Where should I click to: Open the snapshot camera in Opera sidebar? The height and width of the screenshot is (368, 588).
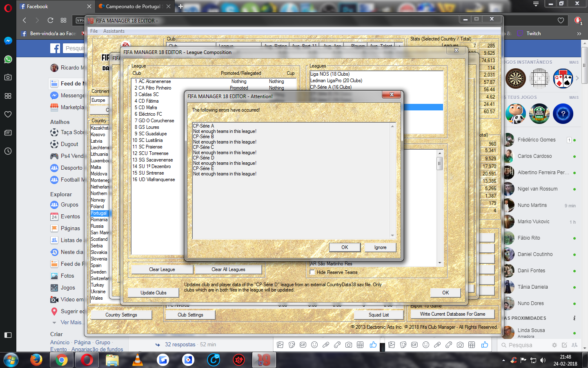(x=8, y=77)
